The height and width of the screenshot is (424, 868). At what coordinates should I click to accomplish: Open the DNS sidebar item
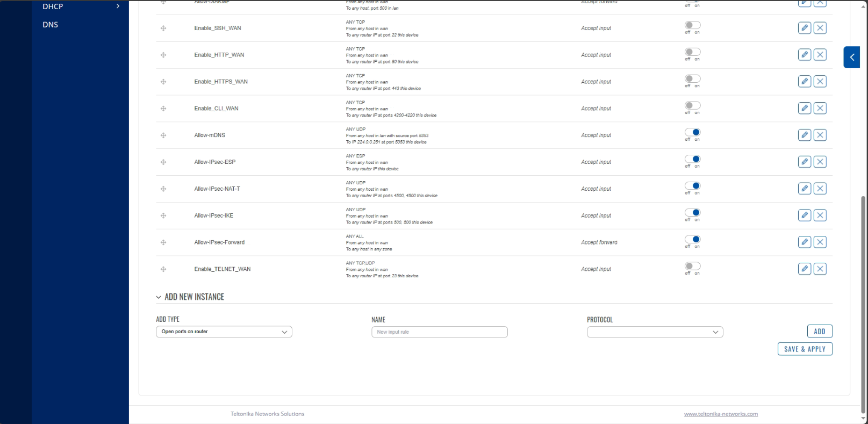click(51, 25)
